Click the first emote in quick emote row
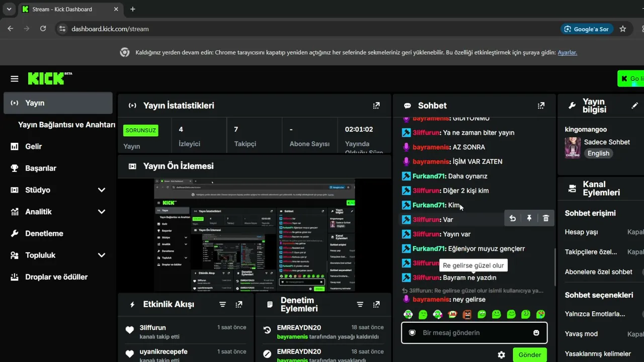The height and width of the screenshot is (362, 644). tap(408, 315)
